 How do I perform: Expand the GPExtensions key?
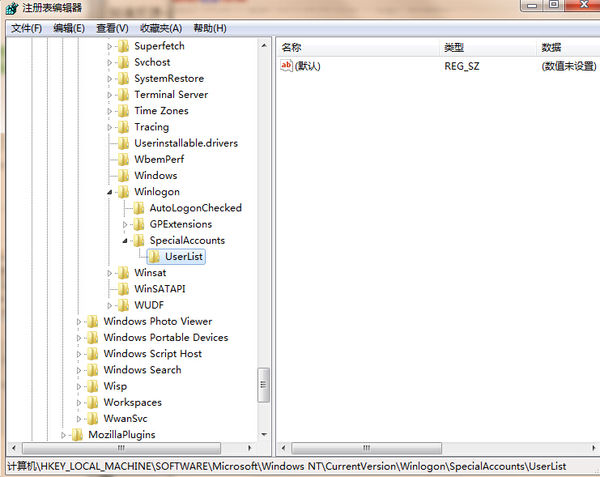tap(125, 225)
